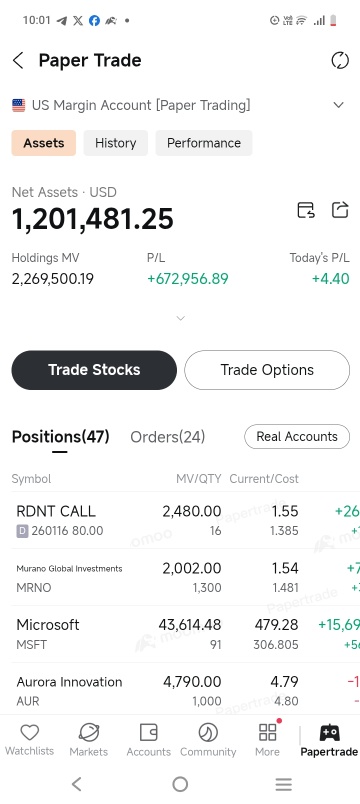Share net assets via share icon
Image resolution: width=360 pixels, height=804 pixels.
point(340,210)
